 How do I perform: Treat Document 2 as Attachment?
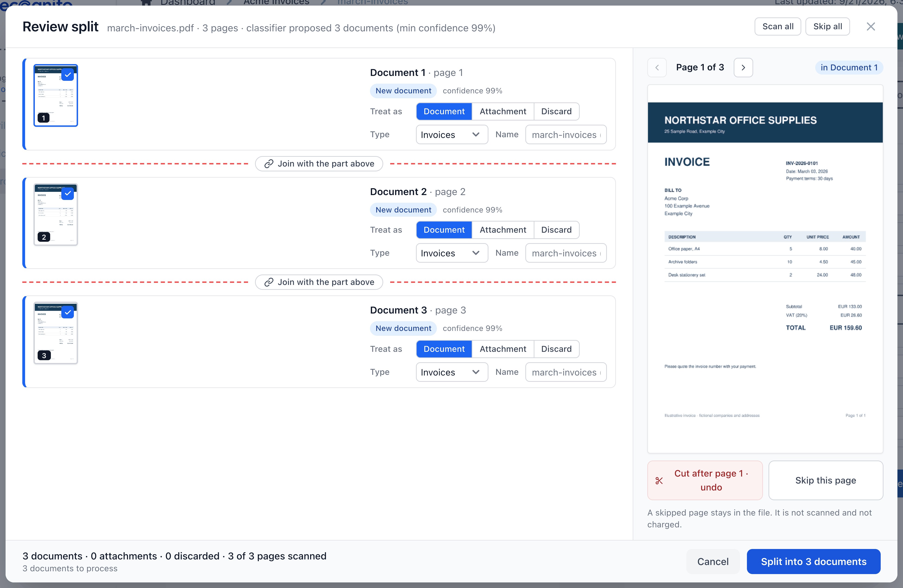tap(503, 230)
